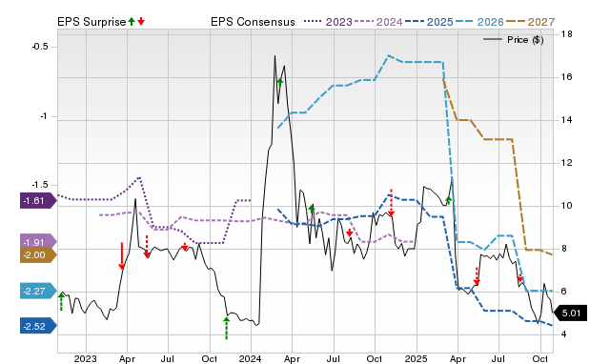
Task: Click the dark blue -2.52 value tag
Action: [x=38, y=326]
